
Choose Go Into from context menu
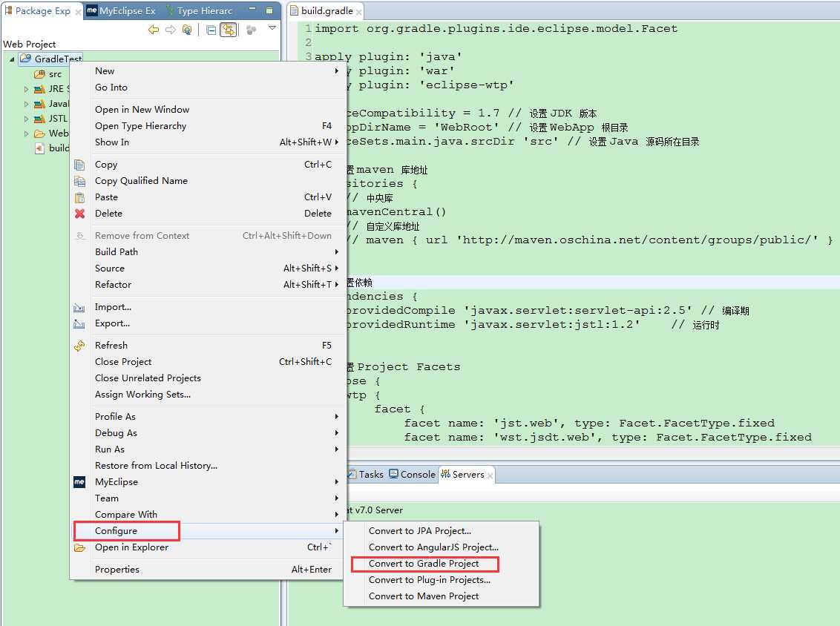click(x=209, y=88)
